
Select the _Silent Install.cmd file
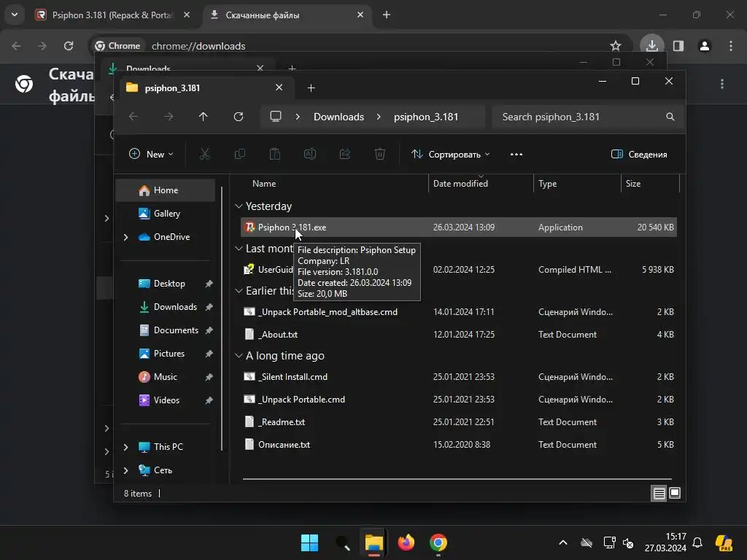pyautogui.click(x=458, y=377)
